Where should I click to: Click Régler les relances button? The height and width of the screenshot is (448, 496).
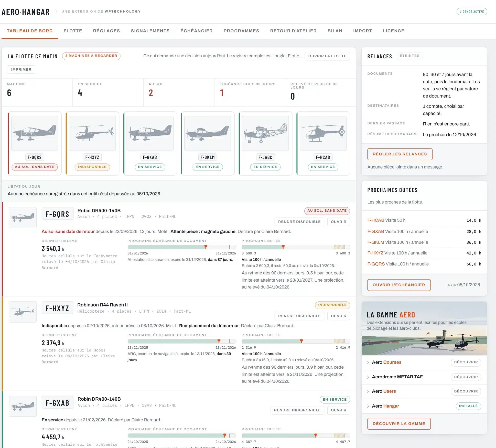coord(400,154)
